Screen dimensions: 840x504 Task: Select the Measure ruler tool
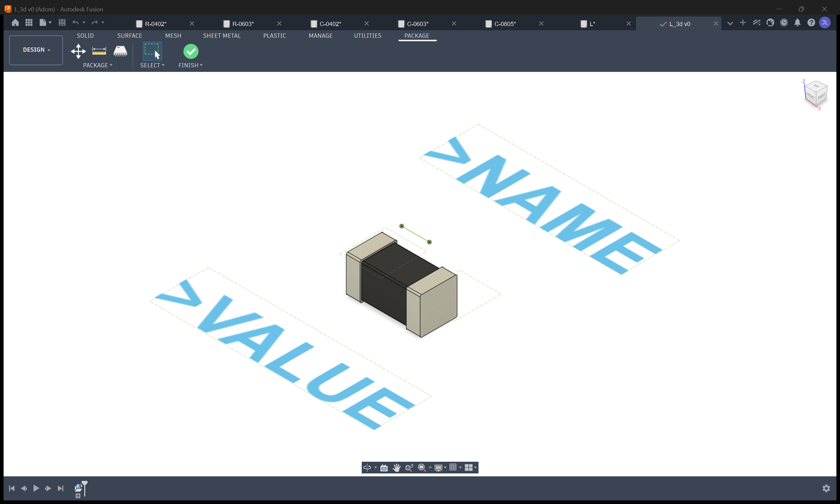pos(99,51)
